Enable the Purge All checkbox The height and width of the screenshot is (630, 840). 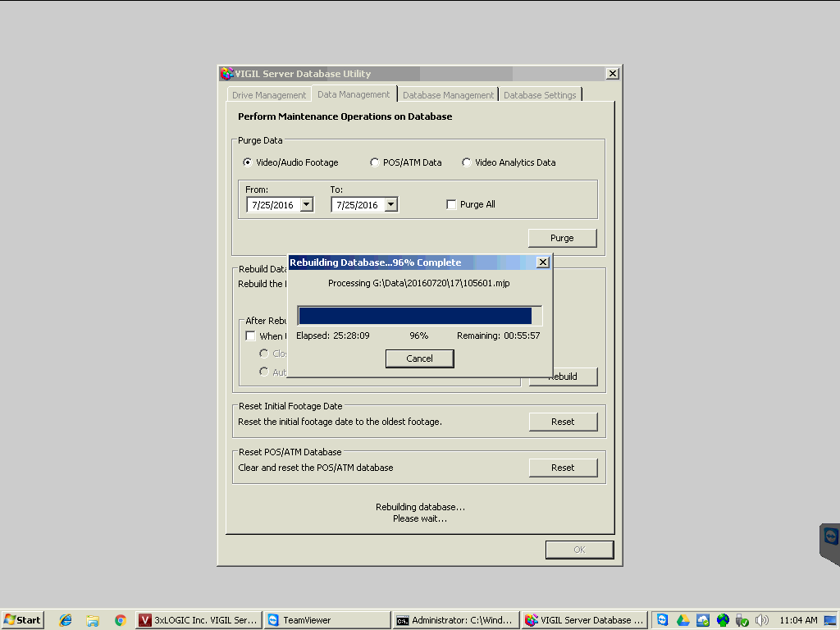click(451, 204)
